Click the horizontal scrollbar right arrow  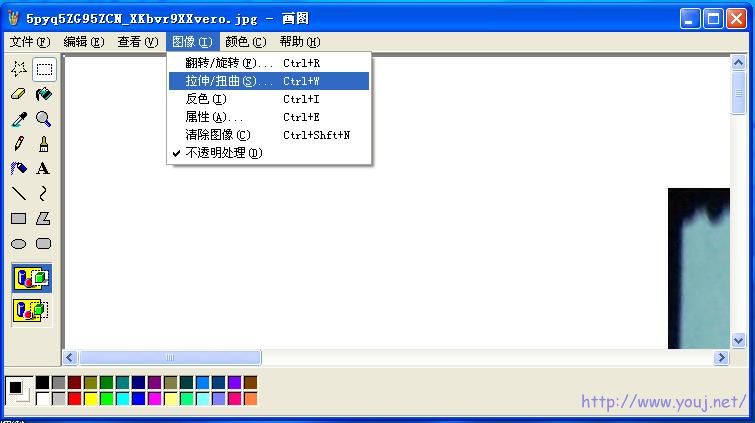tap(721, 358)
